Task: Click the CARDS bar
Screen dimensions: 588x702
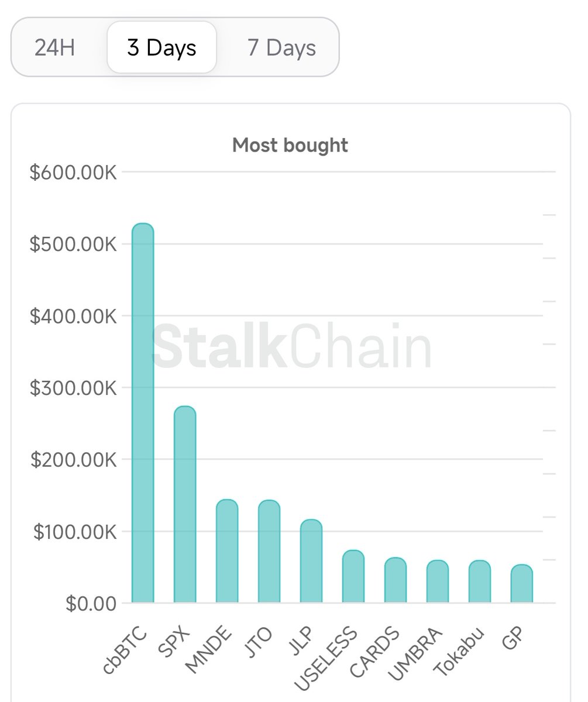Action: click(x=396, y=580)
